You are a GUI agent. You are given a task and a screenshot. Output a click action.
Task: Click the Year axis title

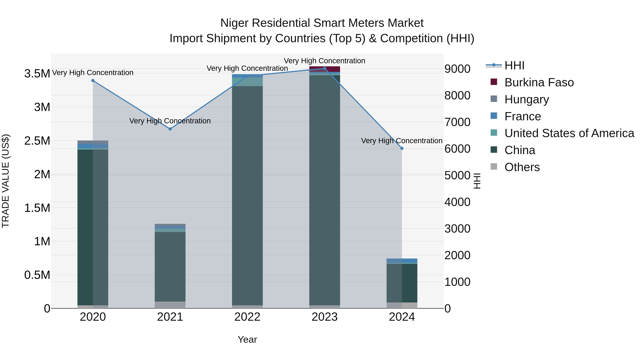[x=247, y=340]
